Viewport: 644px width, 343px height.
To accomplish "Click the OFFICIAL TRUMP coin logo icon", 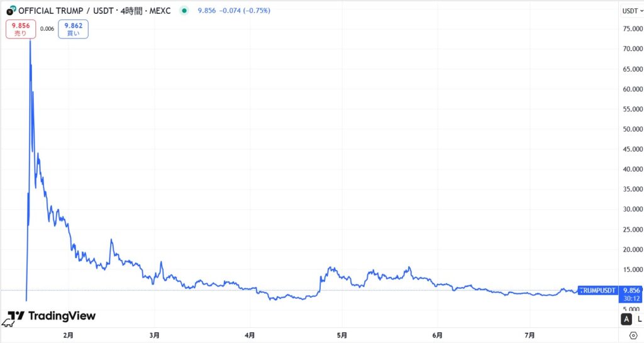I will coord(11,11).
